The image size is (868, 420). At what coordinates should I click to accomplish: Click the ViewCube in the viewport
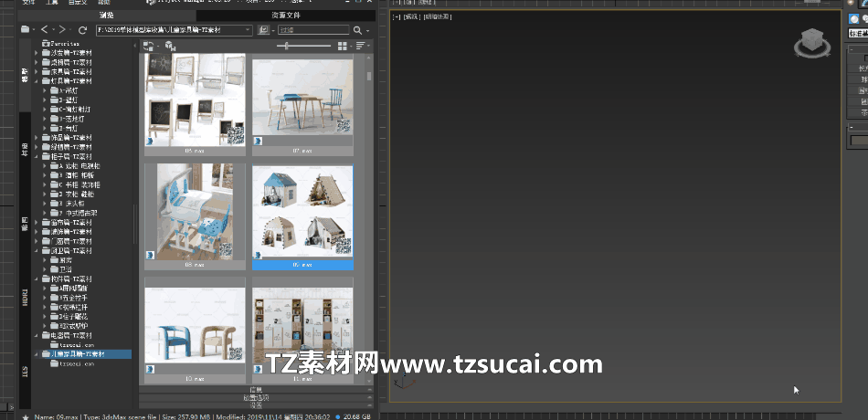coord(812,43)
